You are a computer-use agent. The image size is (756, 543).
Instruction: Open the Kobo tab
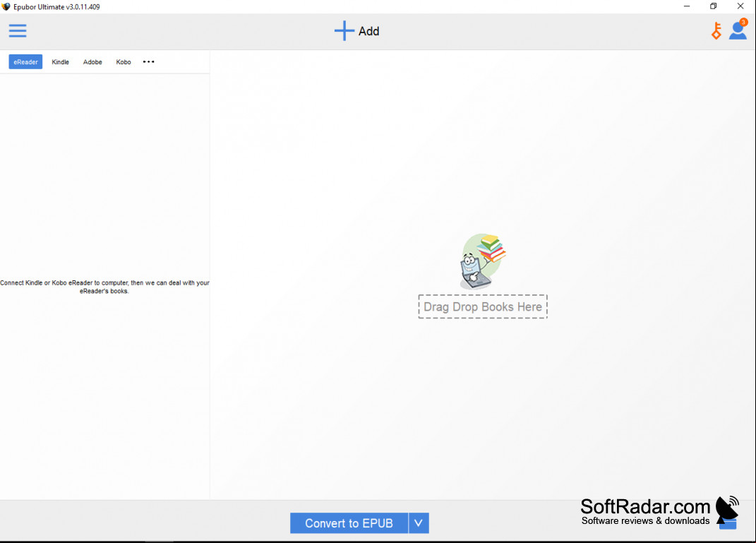click(x=124, y=61)
